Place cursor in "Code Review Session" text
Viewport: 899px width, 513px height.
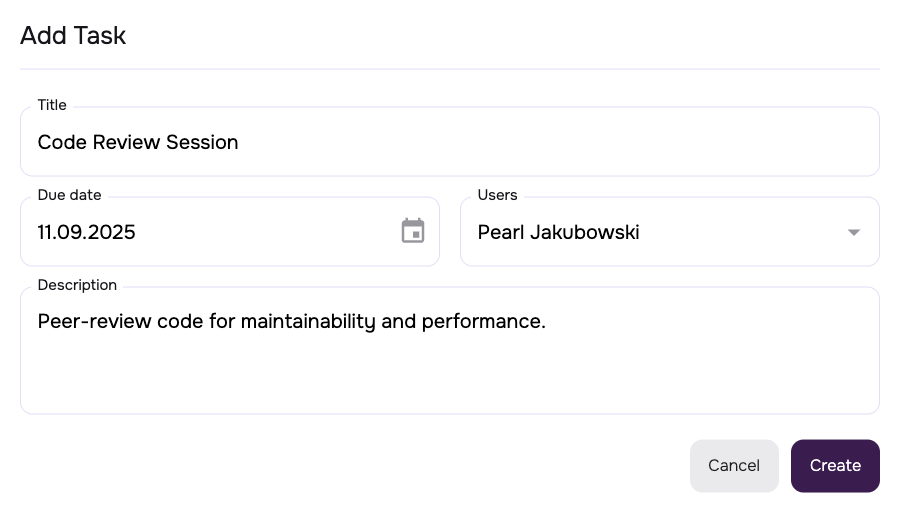(x=138, y=142)
